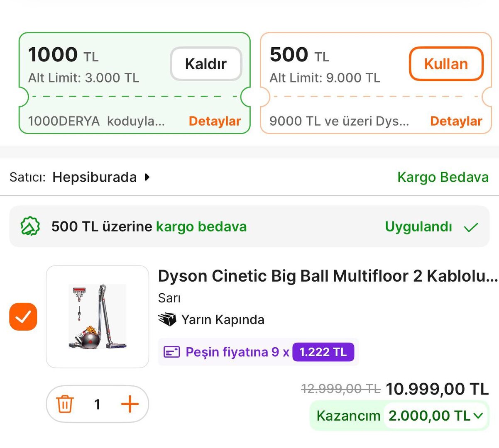Click the 1.222 TL installment price badge

[323, 352]
